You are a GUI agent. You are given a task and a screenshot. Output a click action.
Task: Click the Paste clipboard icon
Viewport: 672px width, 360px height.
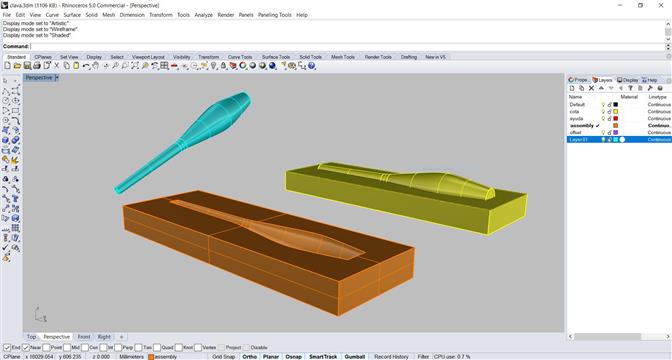pos(76,66)
